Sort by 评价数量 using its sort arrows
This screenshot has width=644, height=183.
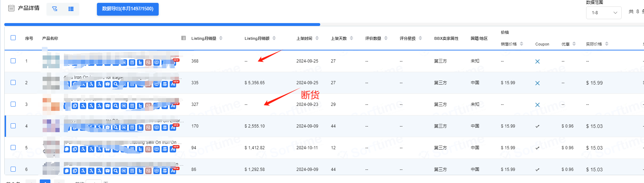(386, 38)
